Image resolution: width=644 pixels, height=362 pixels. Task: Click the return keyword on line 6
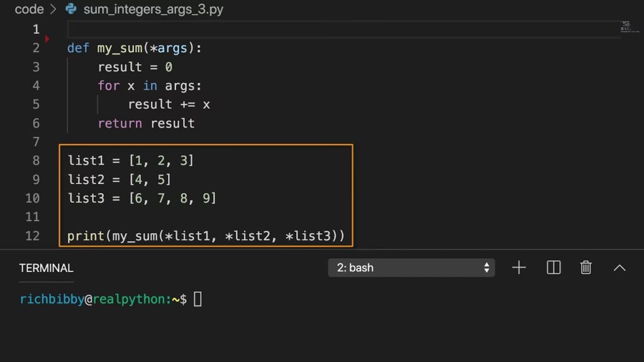pos(119,123)
